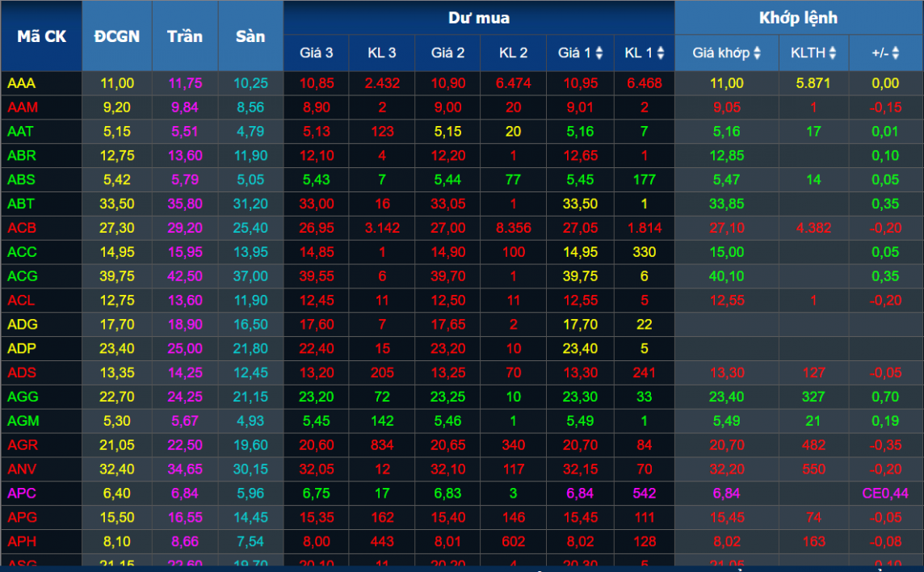Open the APC stock symbol

point(22,493)
